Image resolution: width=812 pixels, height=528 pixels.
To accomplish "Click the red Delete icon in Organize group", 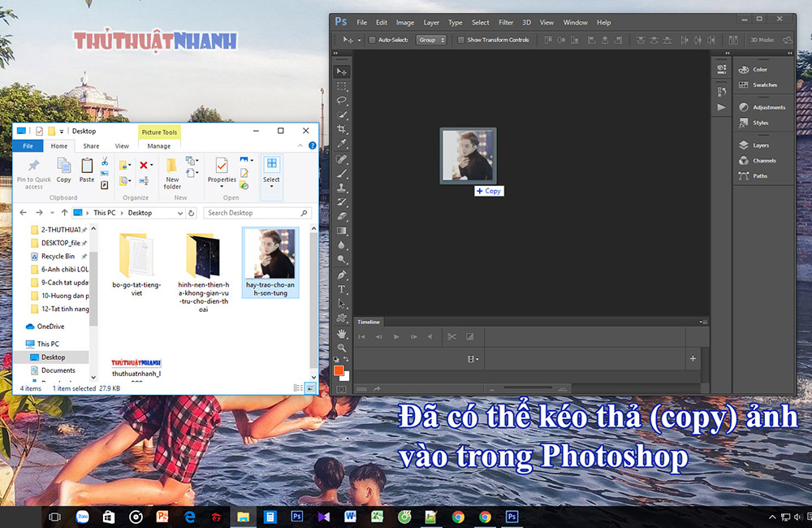I will tap(144, 165).
